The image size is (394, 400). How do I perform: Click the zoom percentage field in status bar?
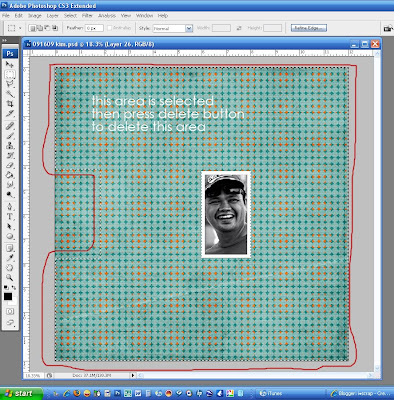click(x=33, y=376)
